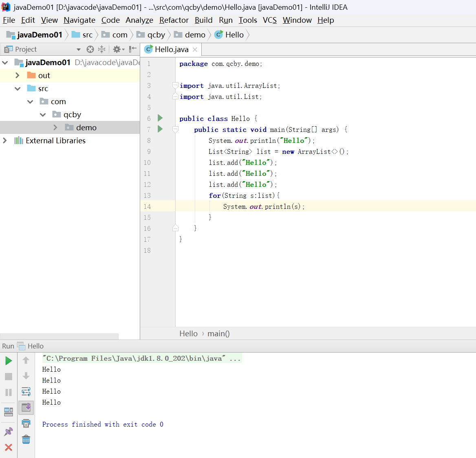The image size is (476, 458).
Task: Open the Refactor menu
Action: 174,20
